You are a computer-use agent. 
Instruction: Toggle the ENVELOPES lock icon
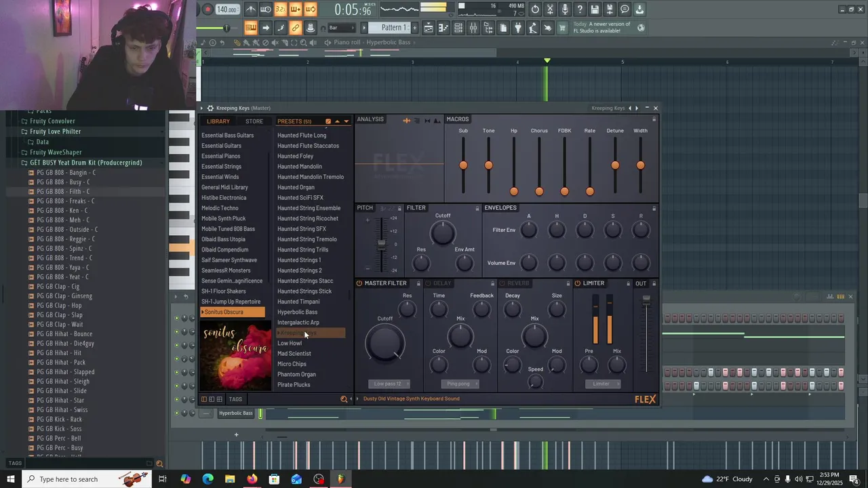click(x=654, y=208)
